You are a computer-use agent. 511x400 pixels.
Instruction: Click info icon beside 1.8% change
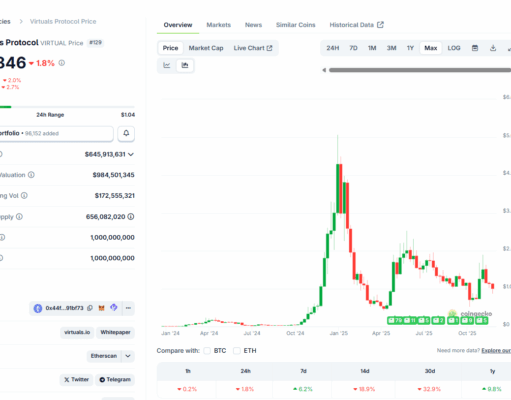pyautogui.click(x=62, y=63)
